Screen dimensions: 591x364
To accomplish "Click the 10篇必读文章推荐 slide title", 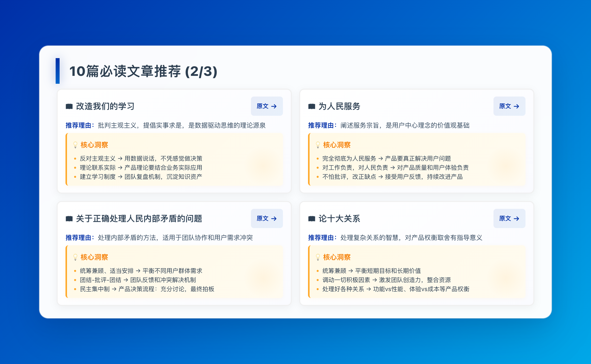I will [143, 71].
